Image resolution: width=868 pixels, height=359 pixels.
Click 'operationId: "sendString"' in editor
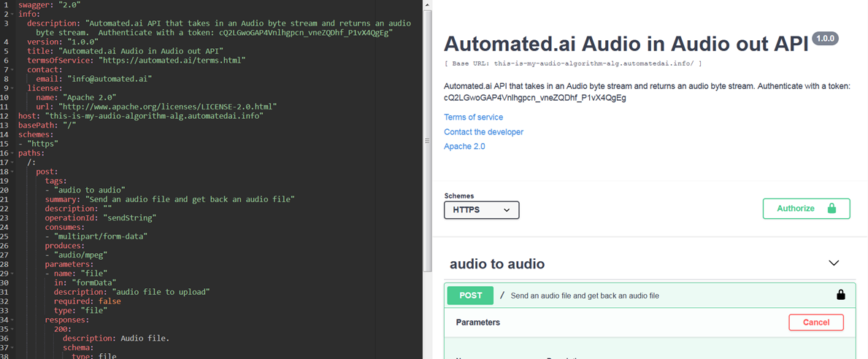100,218
